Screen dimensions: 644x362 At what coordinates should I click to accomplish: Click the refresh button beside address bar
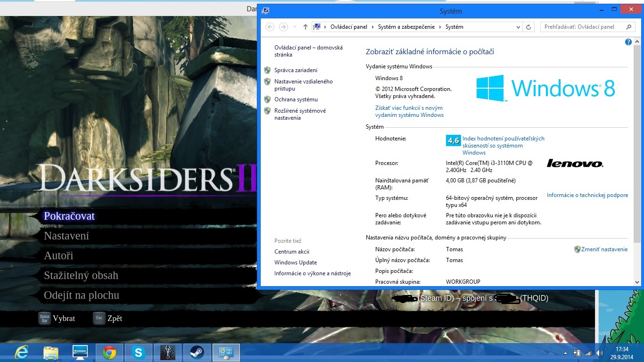(x=529, y=27)
